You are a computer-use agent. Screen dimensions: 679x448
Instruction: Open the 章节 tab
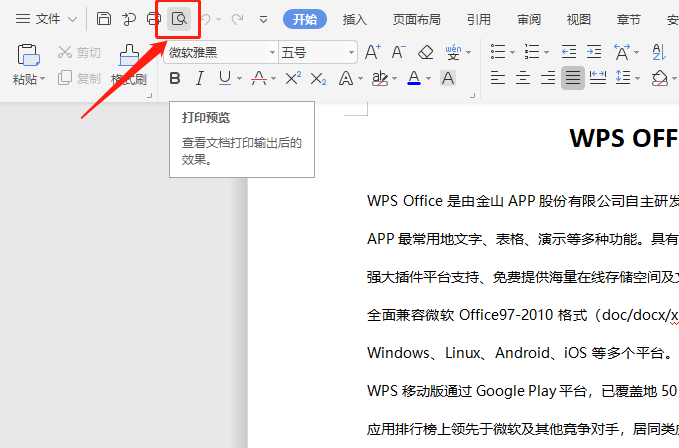629,19
